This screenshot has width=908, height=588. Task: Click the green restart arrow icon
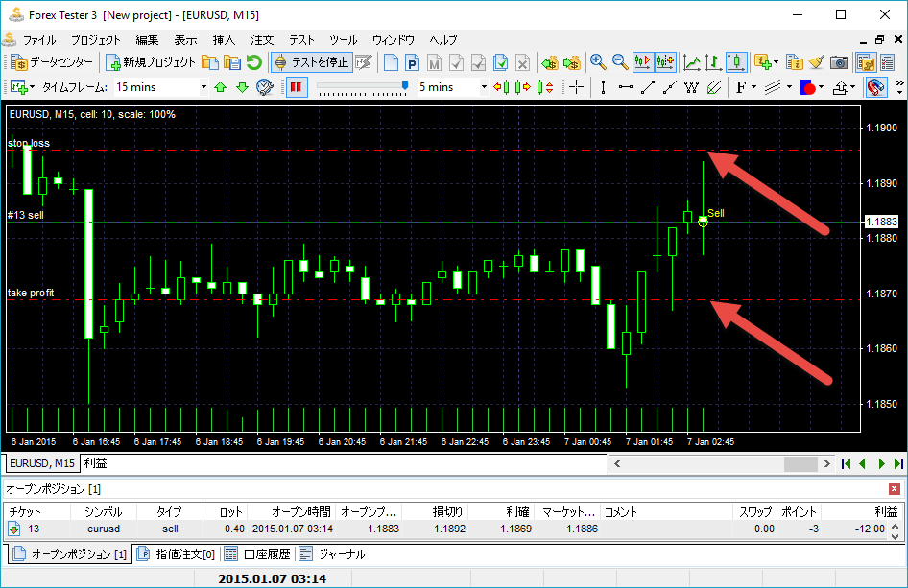click(254, 62)
